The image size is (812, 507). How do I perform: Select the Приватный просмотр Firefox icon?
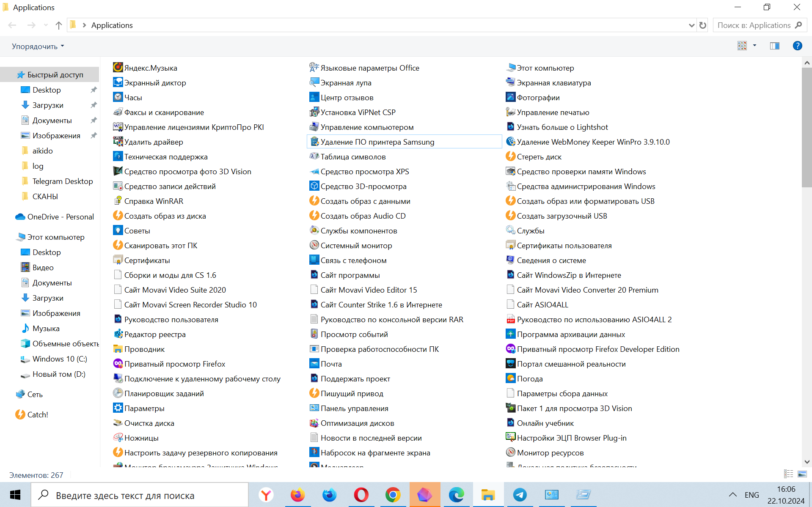pyautogui.click(x=118, y=363)
